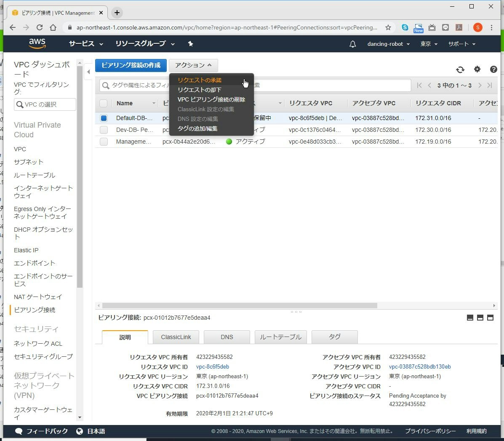Go to previous page of results
504x441 pixels.
pos(429,85)
